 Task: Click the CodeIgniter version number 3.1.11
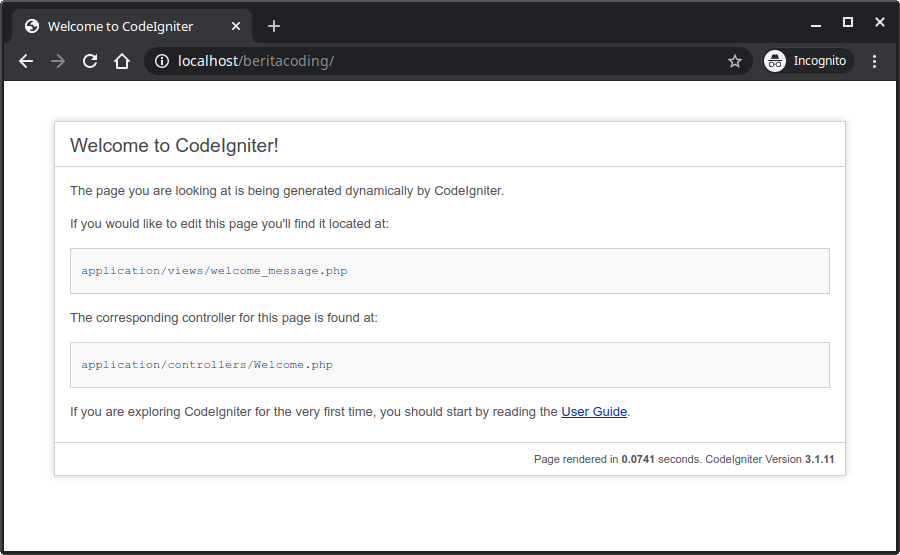[819, 459]
